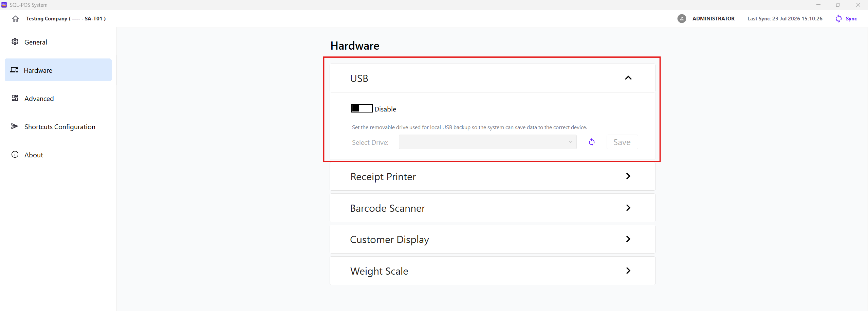Viewport: 868px width, 311px height.
Task: Click the Hardware devices icon in sidebar
Action: click(x=14, y=70)
